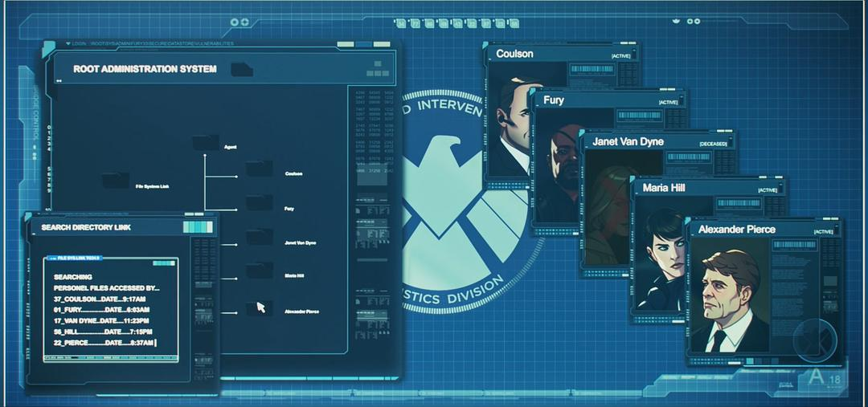The width and height of the screenshot is (868, 407).
Task: Click the Alexander Pierce folder under the cursor
Action: point(259,308)
